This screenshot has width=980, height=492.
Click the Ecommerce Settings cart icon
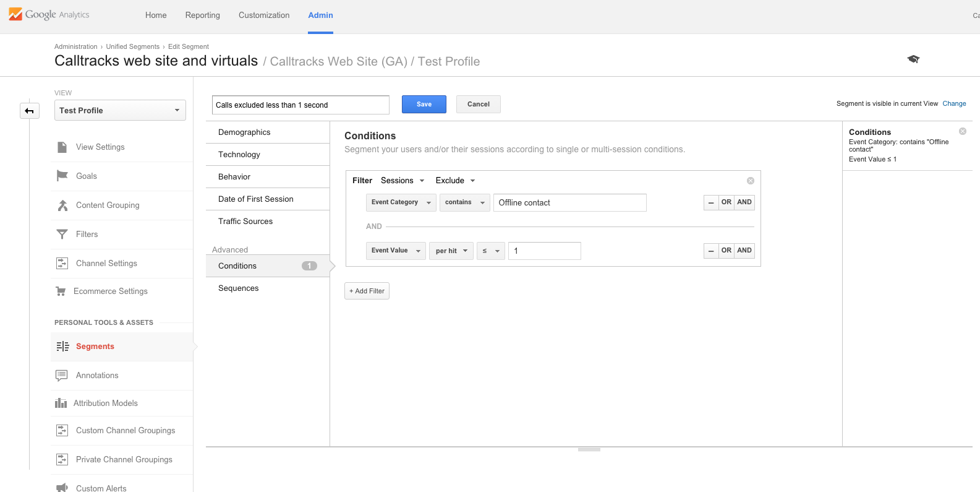click(x=61, y=291)
